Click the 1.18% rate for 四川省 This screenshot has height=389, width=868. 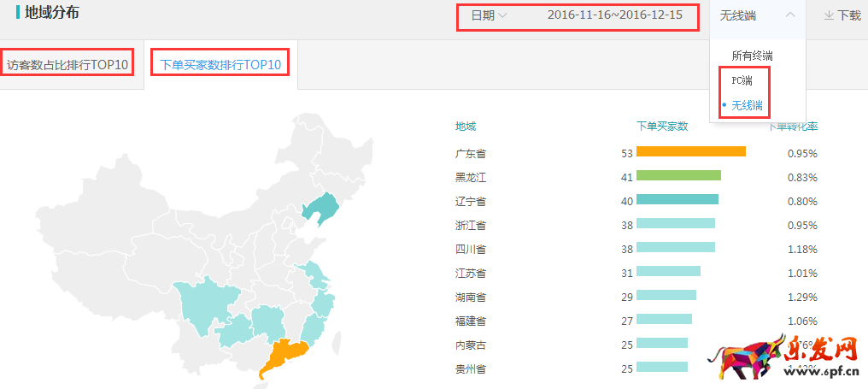(803, 250)
